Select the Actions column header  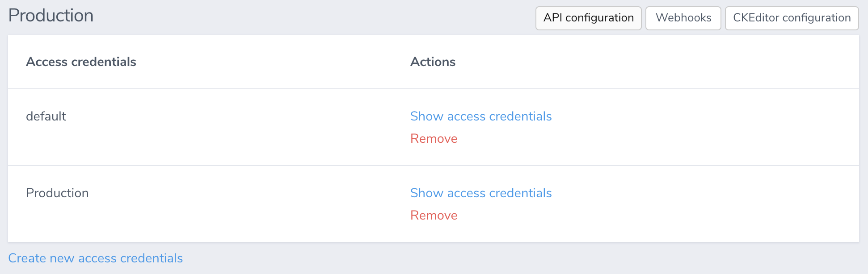[433, 62]
